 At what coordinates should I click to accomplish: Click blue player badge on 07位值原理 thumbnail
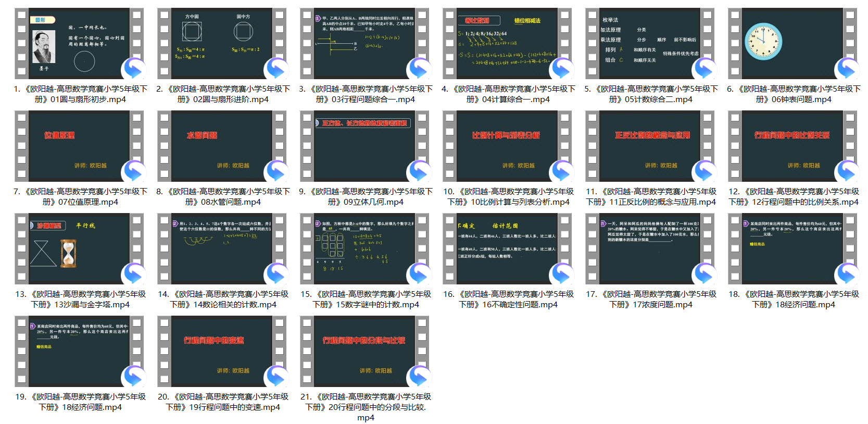[134, 171]
